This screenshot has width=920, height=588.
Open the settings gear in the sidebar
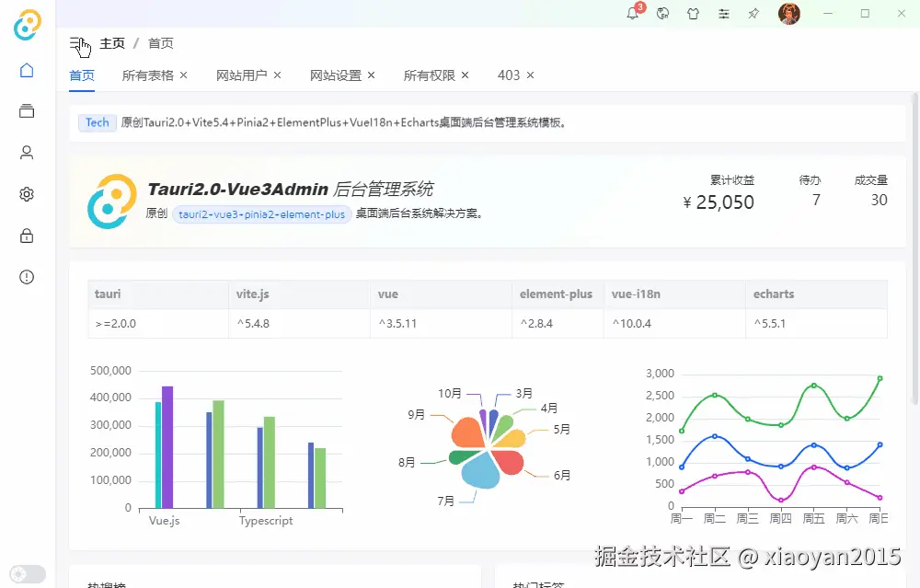[x=27, y=194]
